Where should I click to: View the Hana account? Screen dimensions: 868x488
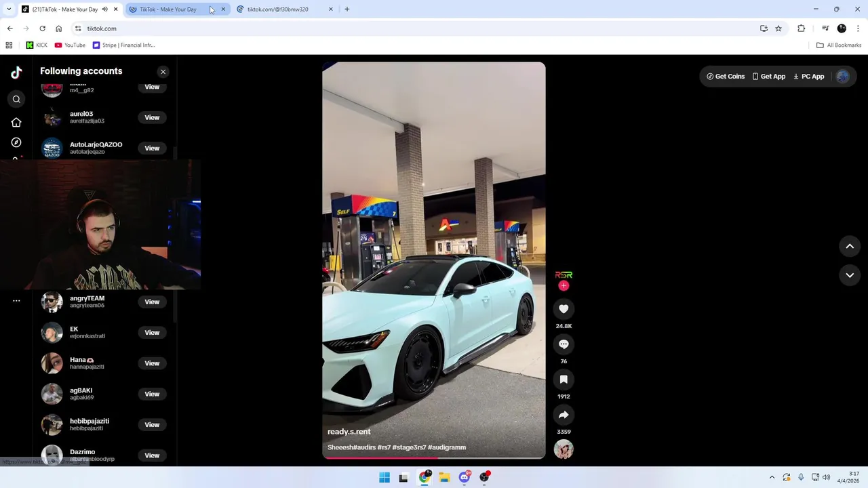[x=152, y=363]
